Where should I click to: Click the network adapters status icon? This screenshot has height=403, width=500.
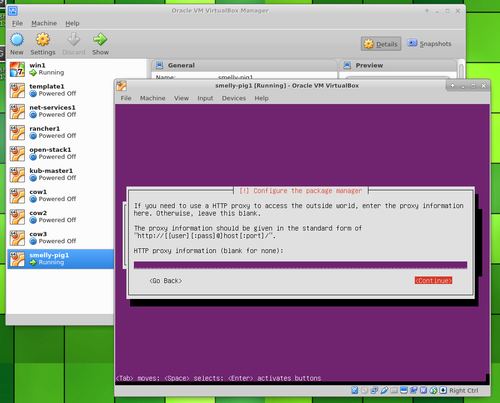point(374,390)
